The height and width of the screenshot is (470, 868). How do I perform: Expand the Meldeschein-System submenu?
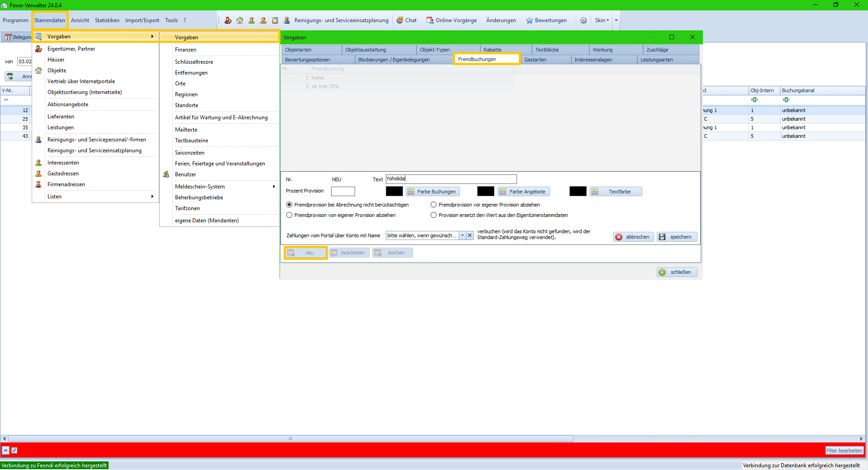tap(219, 187)
